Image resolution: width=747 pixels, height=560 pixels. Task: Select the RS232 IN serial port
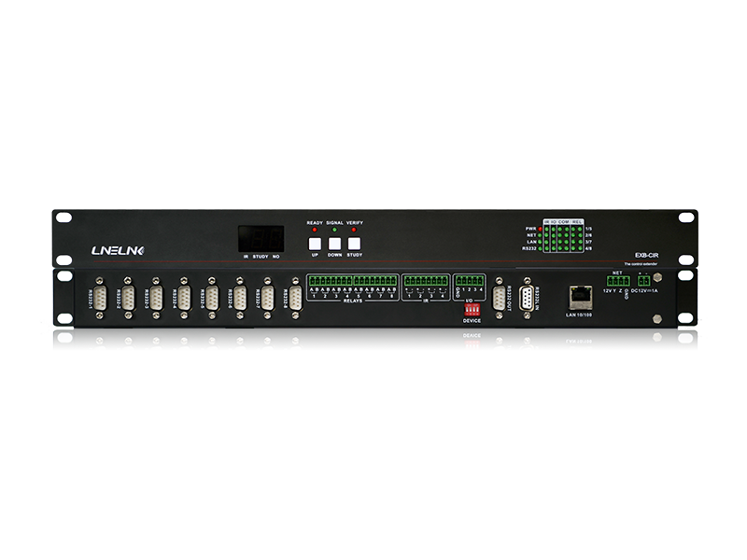point(527,300)
